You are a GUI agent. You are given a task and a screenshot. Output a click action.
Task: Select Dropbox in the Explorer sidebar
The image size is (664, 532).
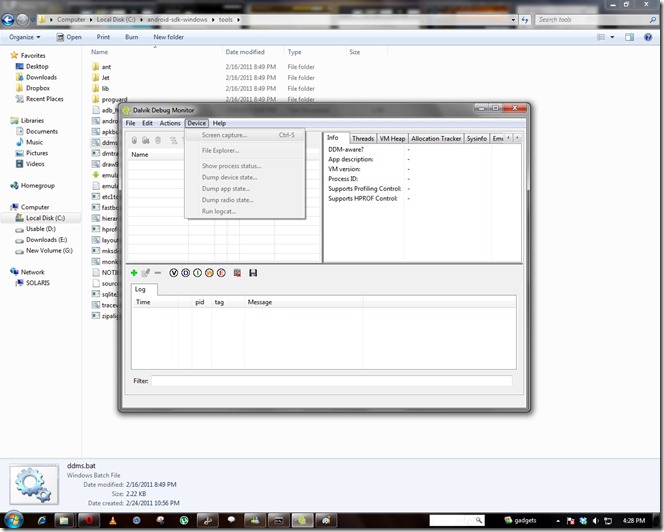click(x=38, y=88)
